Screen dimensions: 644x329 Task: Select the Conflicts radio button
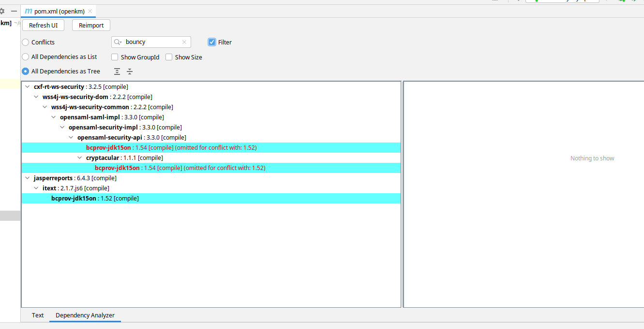click(26, 43)
